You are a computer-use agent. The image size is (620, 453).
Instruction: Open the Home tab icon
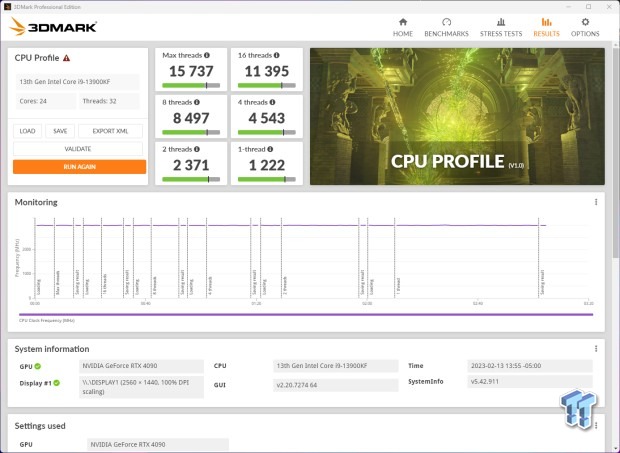[x=403, y=22]
